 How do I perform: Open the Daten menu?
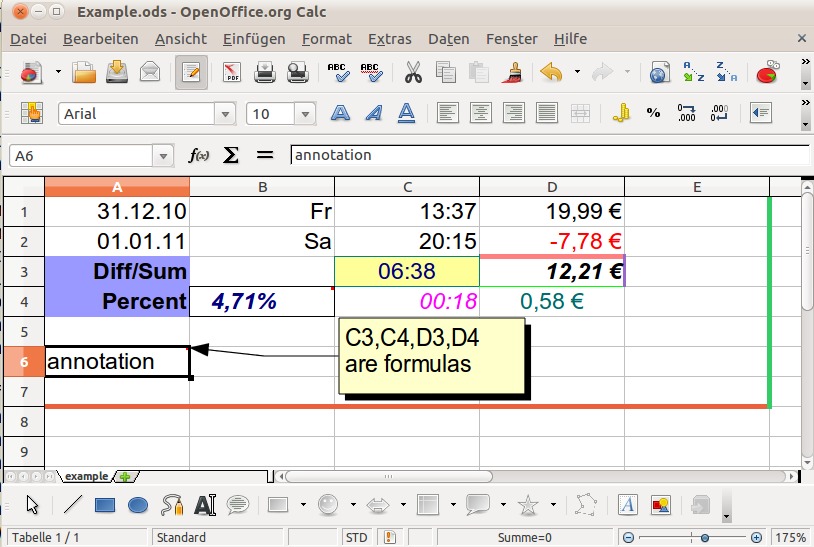tap(449, 39)
